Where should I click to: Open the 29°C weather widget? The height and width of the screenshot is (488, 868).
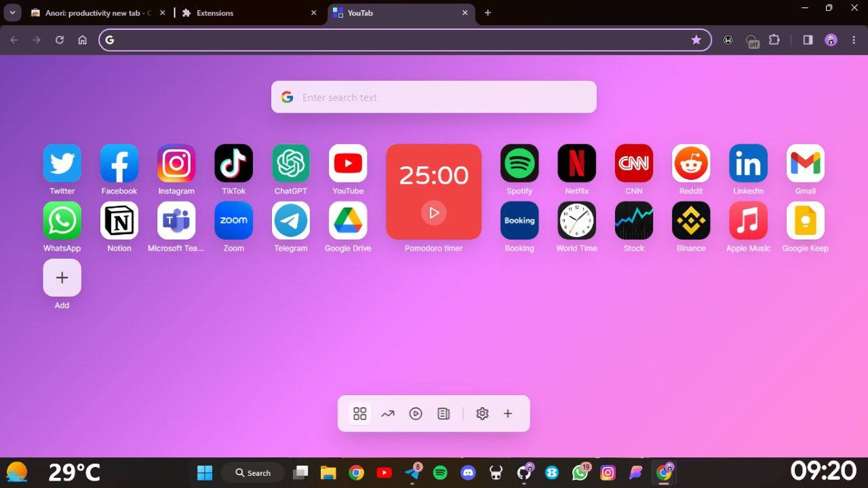(54, 472)
